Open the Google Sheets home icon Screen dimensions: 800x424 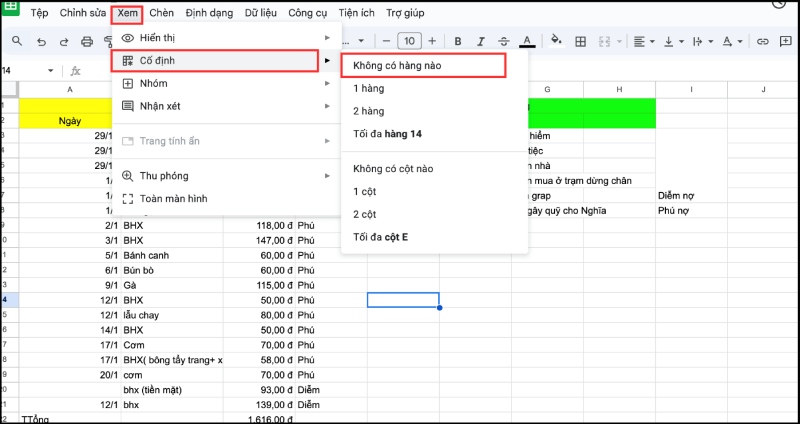point(10,7)
